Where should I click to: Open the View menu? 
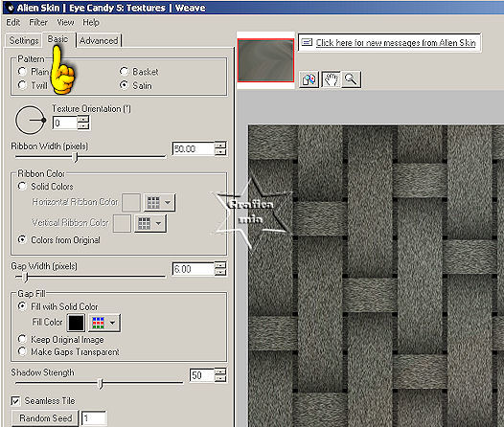coord(65,22)
